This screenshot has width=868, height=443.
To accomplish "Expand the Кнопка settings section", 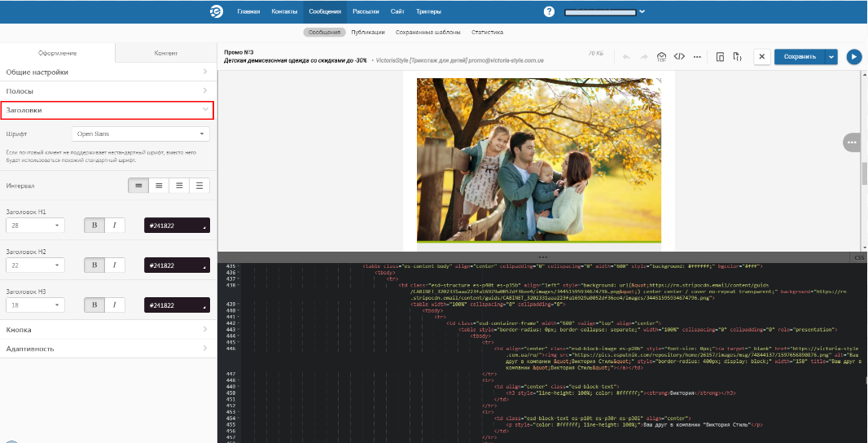I will 107,329.
